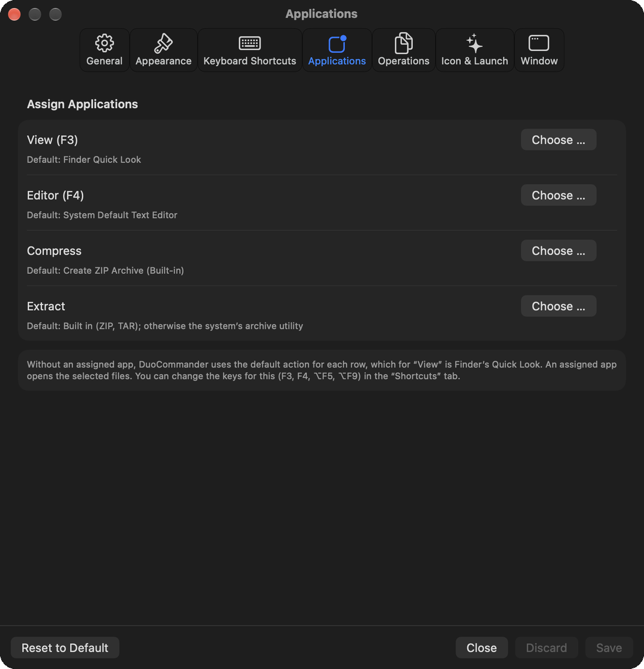Click "Default: Create ZIP Archive (Built-in)" text
The height and width of the screenshot is (669, 644).
click(105, 270)
